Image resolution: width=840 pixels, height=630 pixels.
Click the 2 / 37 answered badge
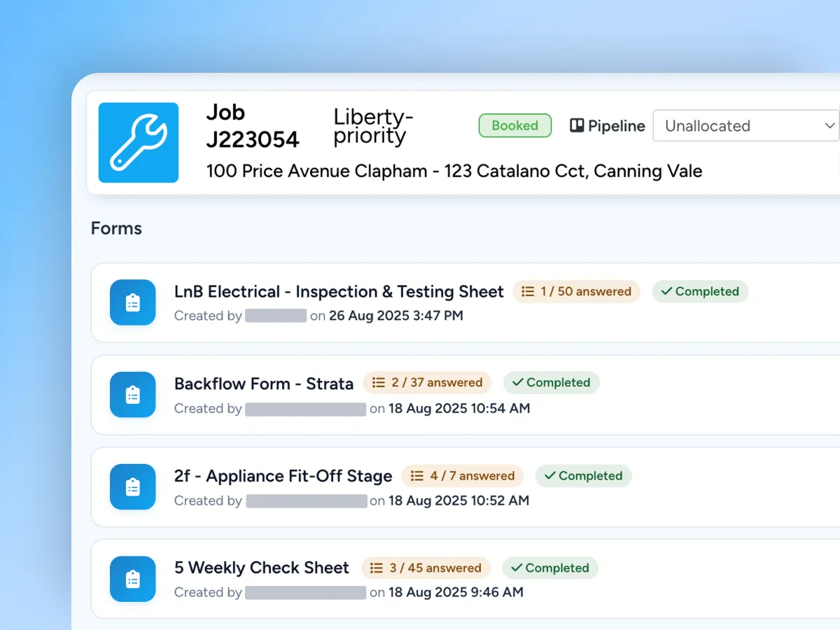428,383
